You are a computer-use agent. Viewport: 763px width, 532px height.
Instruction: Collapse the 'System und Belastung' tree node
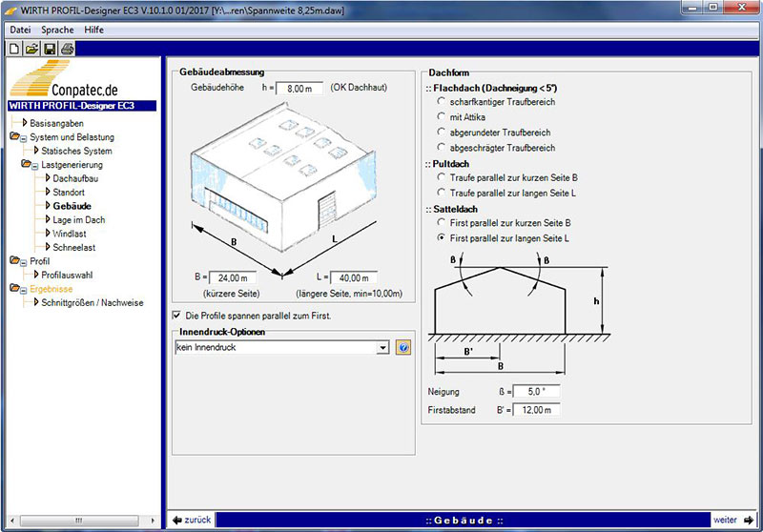[24, 137]
